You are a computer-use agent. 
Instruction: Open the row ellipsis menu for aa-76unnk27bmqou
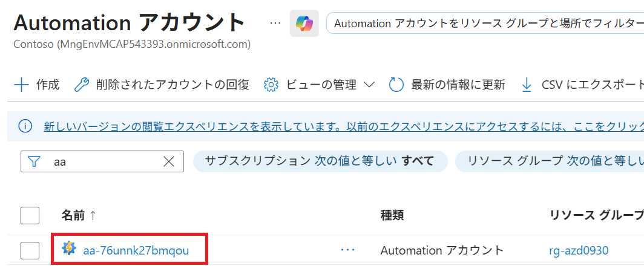pyautogui.click(x=348, y=250)
